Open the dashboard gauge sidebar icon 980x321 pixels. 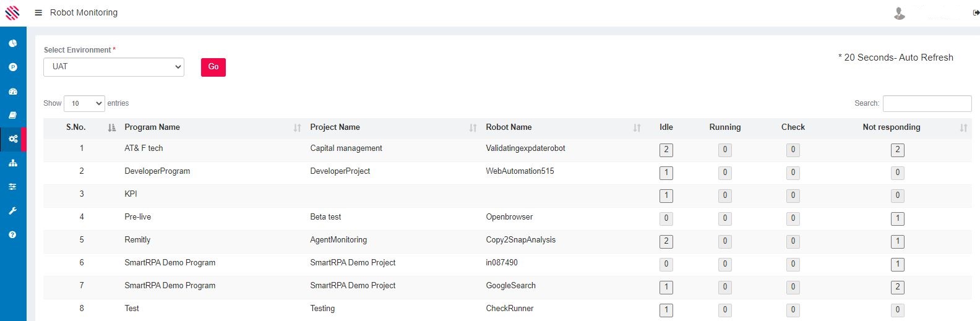13,92
